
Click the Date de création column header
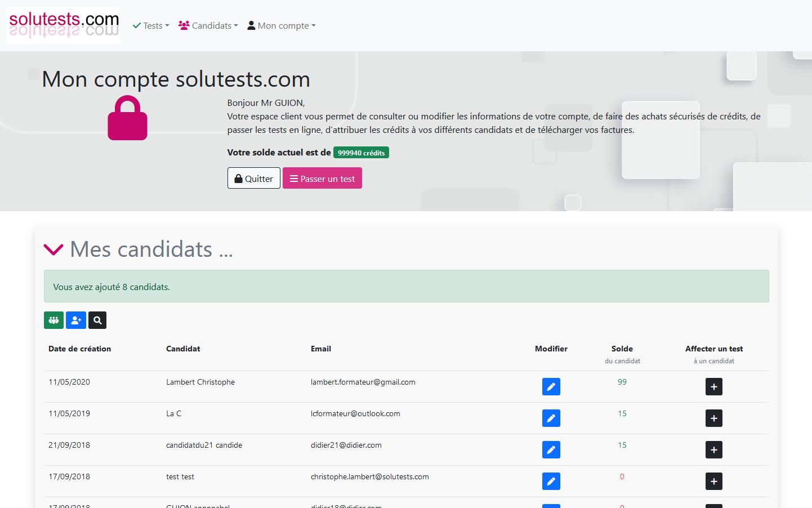tap(79, 349)
